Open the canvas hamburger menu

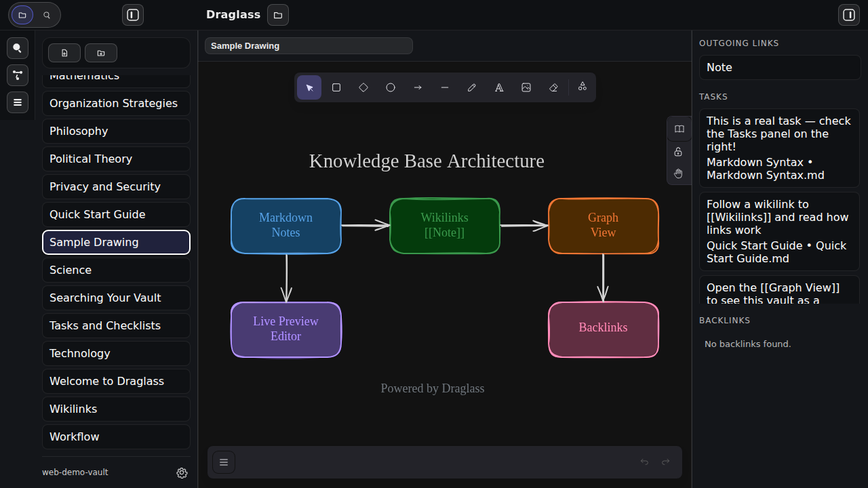pos(224,462)
